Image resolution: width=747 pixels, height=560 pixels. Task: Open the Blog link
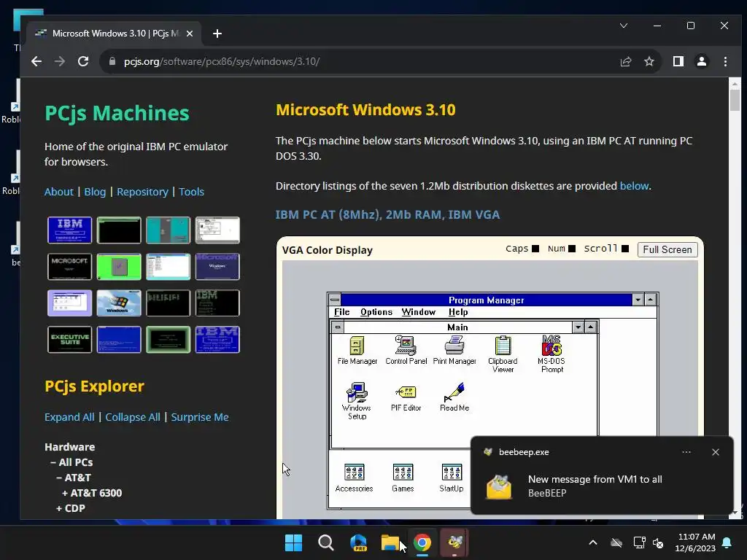click(x=95, y=192)
